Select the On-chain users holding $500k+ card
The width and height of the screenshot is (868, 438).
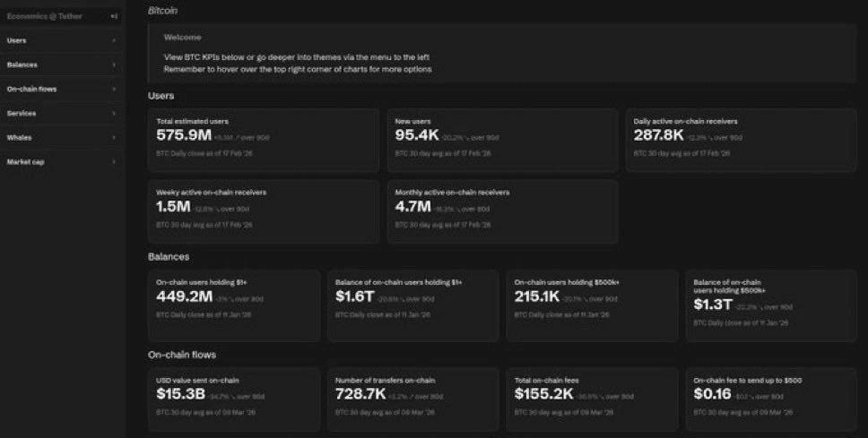592,305
